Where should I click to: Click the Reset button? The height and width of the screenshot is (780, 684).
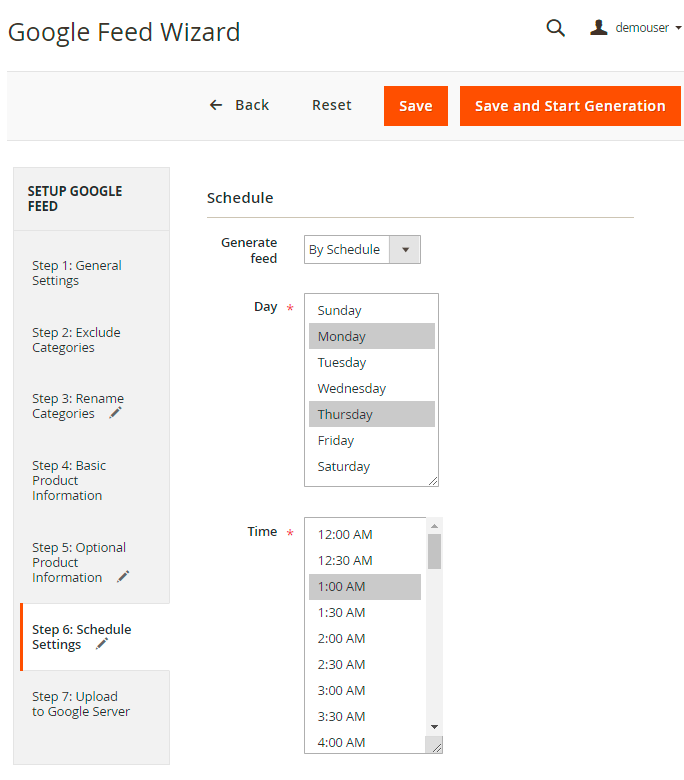coord(331,105)
